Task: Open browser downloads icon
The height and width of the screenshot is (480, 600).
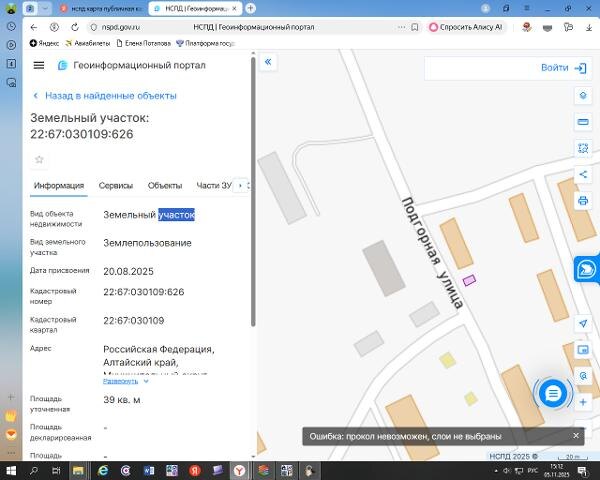Action: [589, 27]
